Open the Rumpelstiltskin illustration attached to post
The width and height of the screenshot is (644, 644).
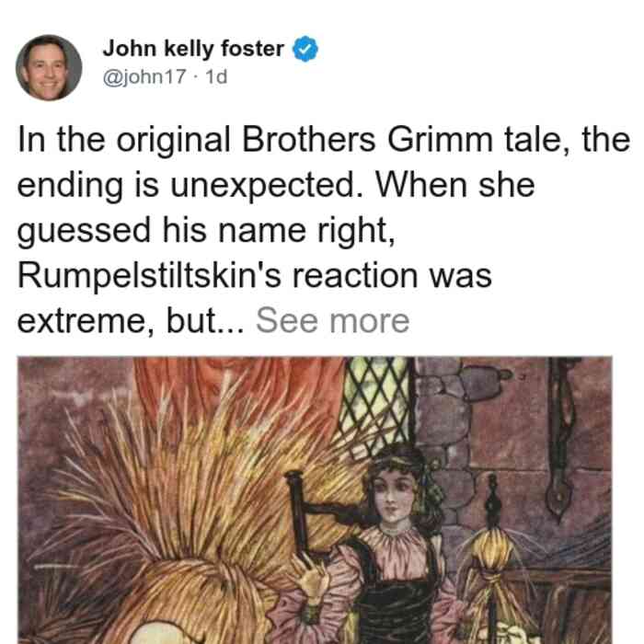315,500
